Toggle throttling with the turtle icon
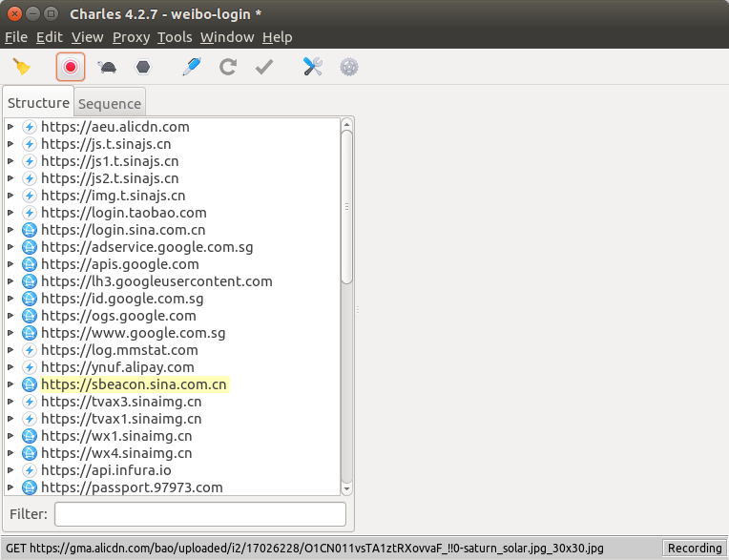Viewport: 729px width, 560px height. (x=107, y=67)
